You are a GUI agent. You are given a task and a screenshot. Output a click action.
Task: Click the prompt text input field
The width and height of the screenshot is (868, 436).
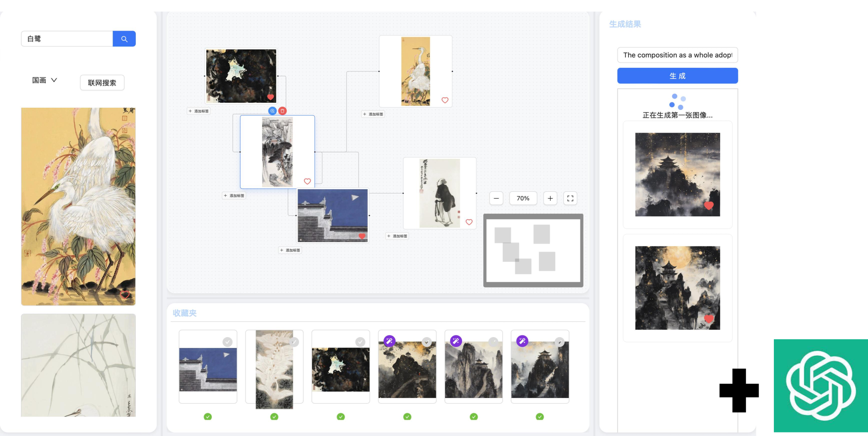pos(678,55)
